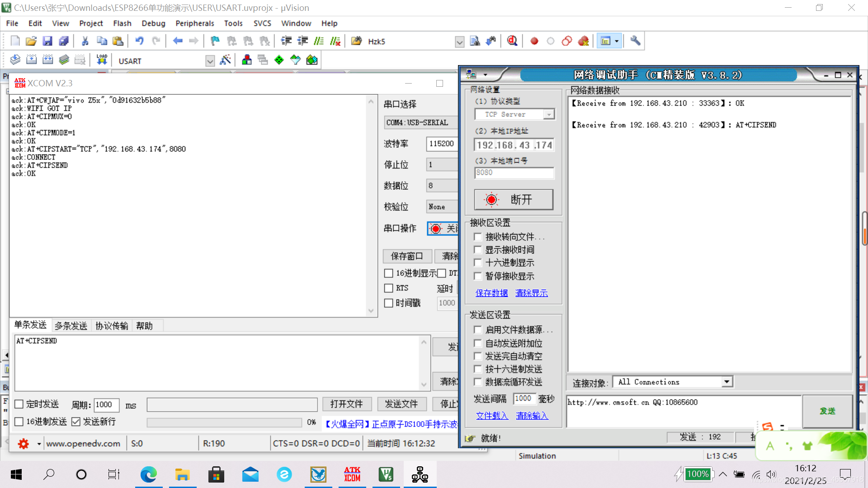Open the Flash menu
This screenshot has height=488, width=868.
[122, 23]
